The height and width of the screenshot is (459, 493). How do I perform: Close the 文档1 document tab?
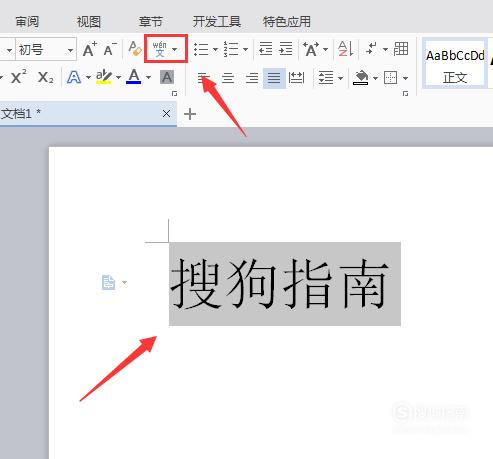pos(166,114)
